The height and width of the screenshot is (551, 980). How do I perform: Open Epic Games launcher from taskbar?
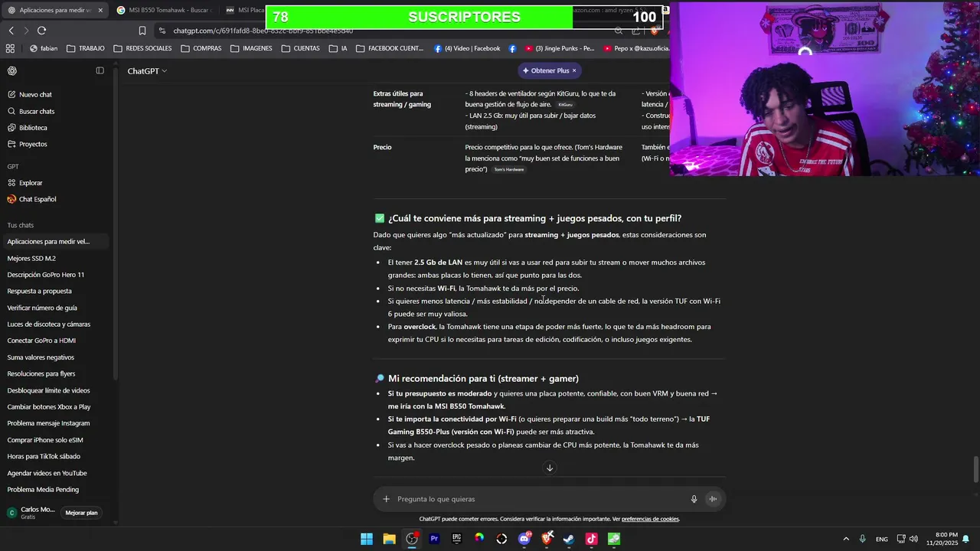click(x=456, y=539)
